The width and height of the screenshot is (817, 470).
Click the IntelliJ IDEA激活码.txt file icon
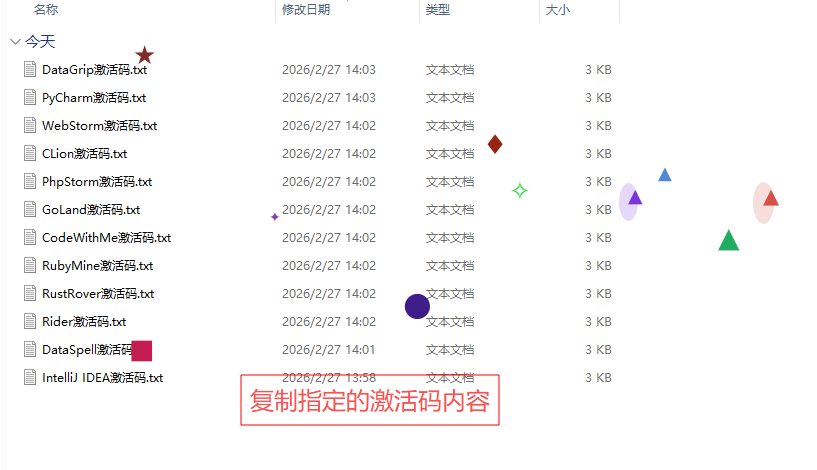(30, 377)
